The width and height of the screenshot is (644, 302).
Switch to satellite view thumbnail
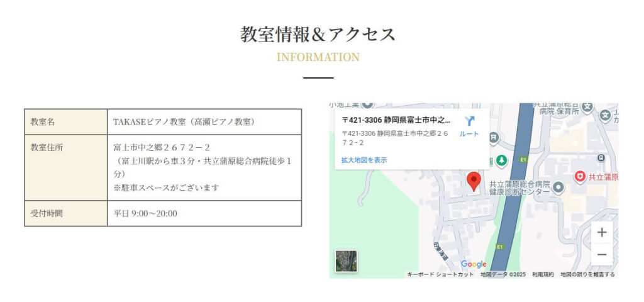(x=346, y=261)
